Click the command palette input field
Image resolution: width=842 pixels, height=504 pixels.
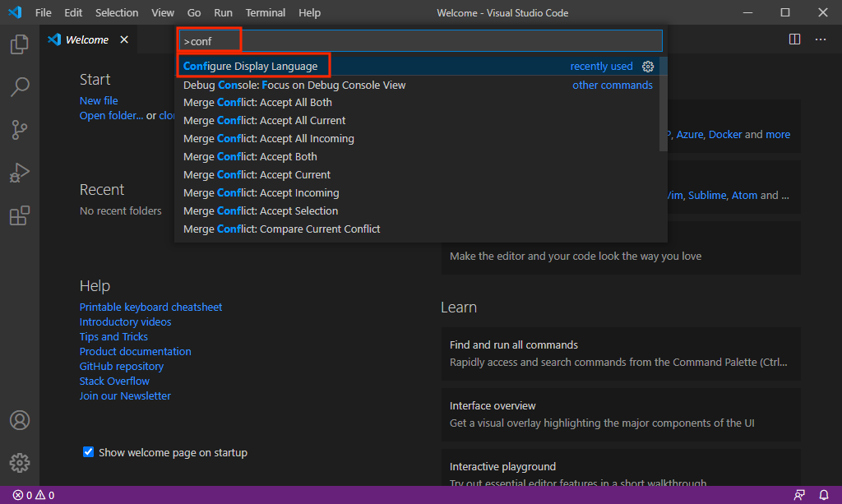[420, 41]
